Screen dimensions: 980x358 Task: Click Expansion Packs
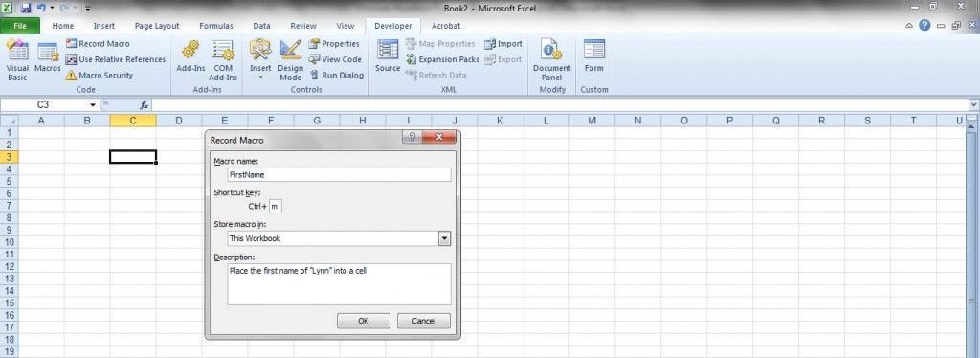(x=442, y=59)
